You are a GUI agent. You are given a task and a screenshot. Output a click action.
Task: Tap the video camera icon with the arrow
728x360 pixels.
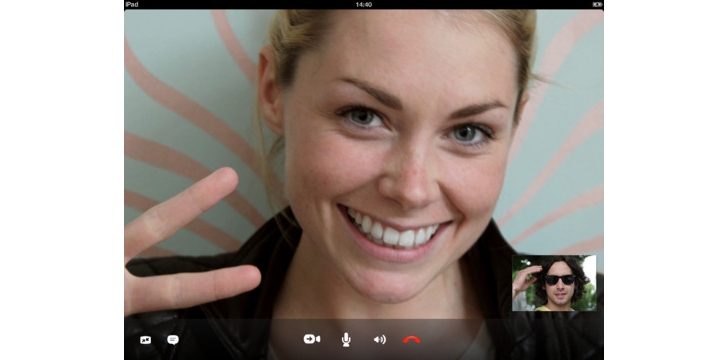[x=312, y=339]
